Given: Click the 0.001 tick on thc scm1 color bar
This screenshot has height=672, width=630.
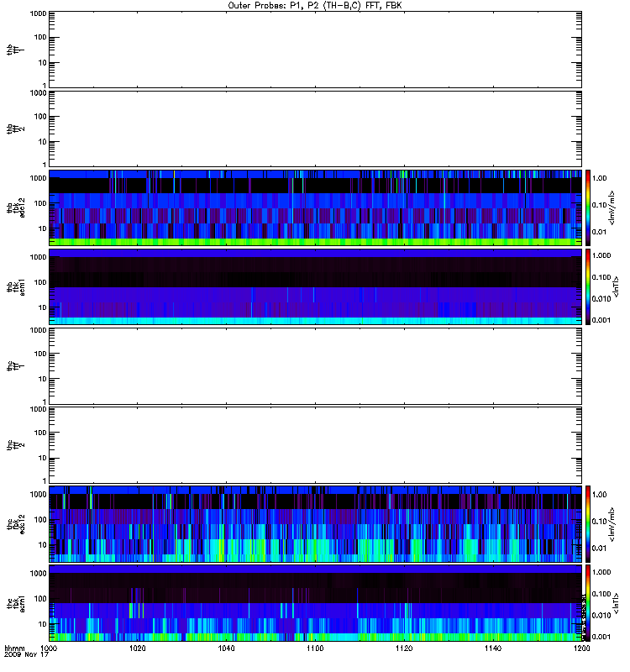Looking at the screenshot, I should (601, 637).
